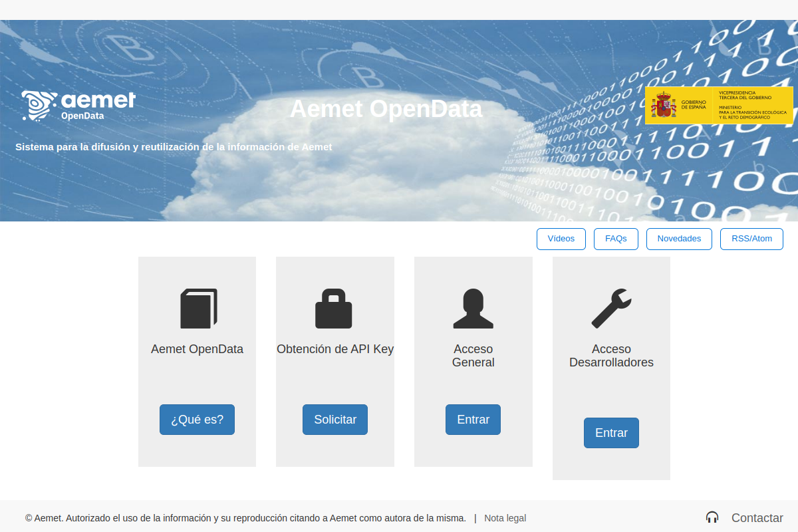Click the Contactar link in the footer
798x532 pixels.
(757, 518)
